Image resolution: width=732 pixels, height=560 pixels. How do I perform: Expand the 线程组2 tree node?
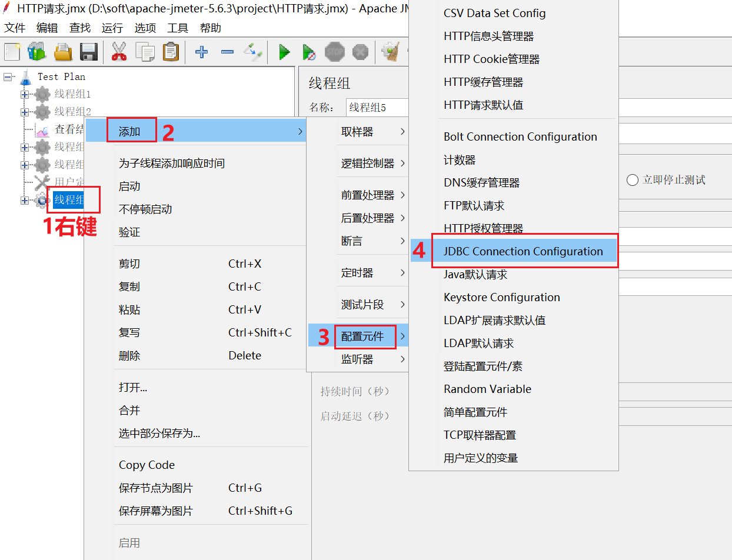coord(25,112)
